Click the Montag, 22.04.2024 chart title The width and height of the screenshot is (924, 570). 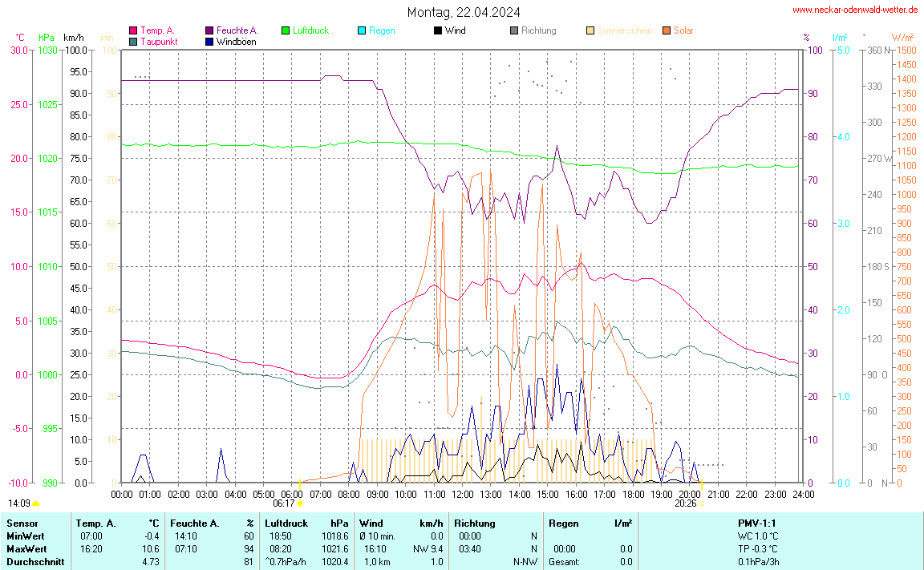pos(463,12)
